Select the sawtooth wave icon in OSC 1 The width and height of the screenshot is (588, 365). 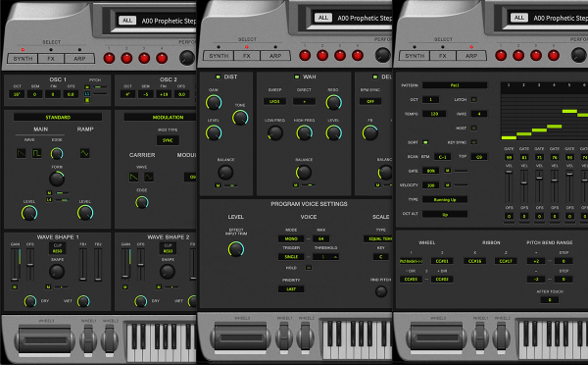click(21, 153)
